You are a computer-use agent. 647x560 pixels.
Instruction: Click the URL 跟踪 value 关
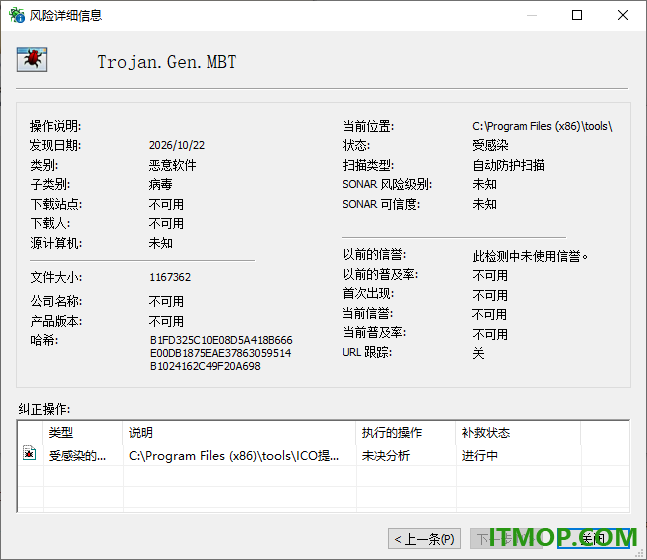point(478,353)
